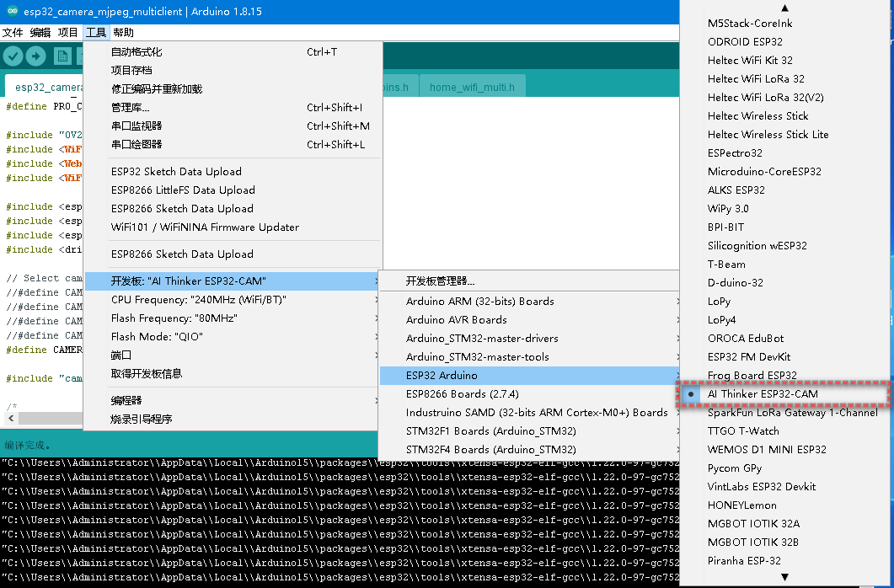Expand 编程器 programmer submenu
The height and width of the screenshot is (588, 894).
tap(232, 400)
